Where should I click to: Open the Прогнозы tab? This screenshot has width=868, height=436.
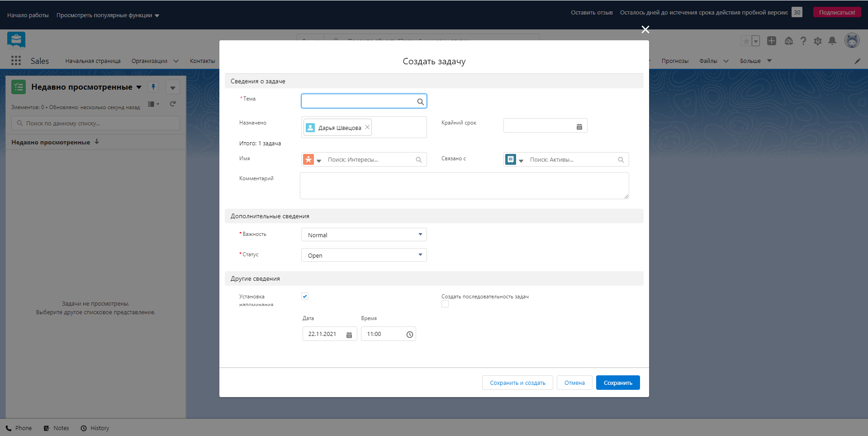(674, 61)
